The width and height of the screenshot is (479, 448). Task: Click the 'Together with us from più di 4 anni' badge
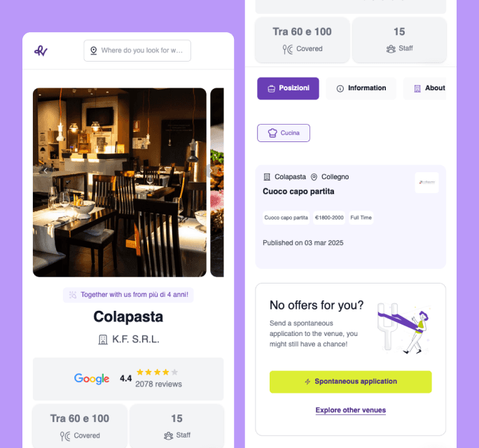(x=128, y=295)
